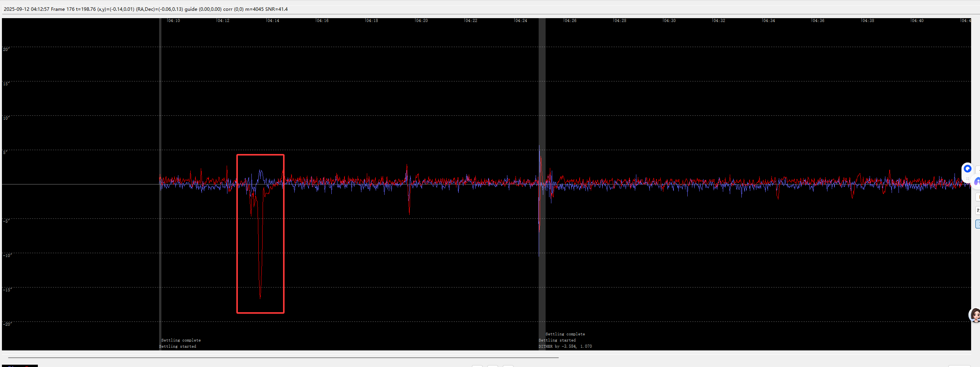
Task: Click the blue circular floating assistant icon
Action: tap(967, 169)
